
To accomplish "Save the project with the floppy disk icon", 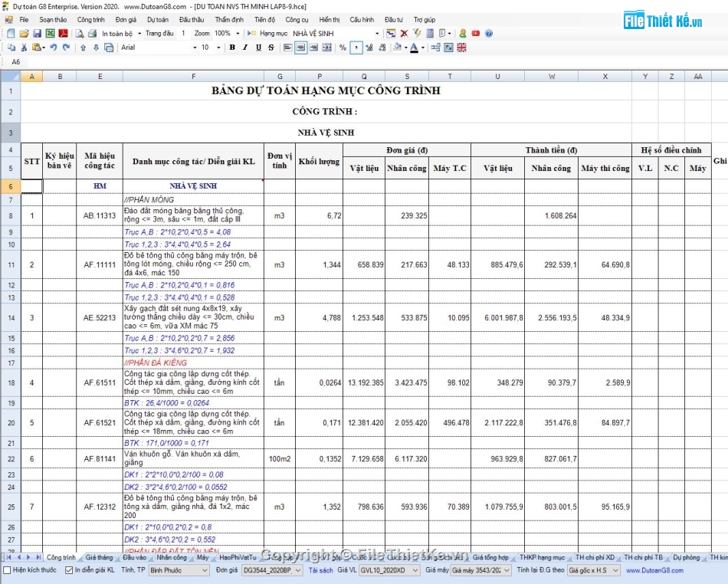I will [x=37, y=34].
